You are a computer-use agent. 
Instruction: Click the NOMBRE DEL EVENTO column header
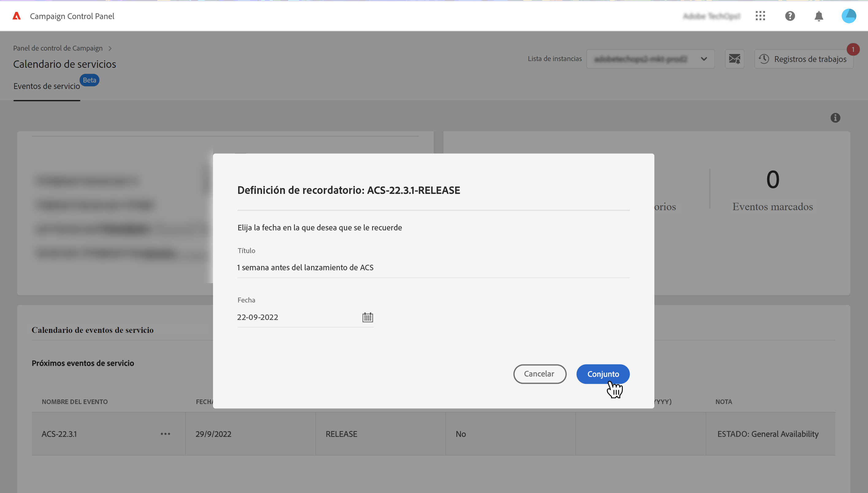tap(74, 402)
